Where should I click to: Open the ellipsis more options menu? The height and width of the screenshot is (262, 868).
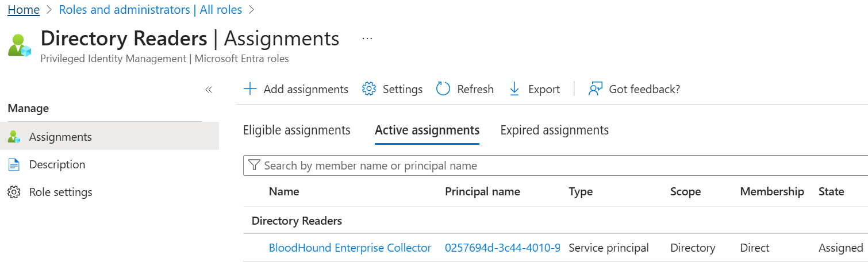[367, 39]
